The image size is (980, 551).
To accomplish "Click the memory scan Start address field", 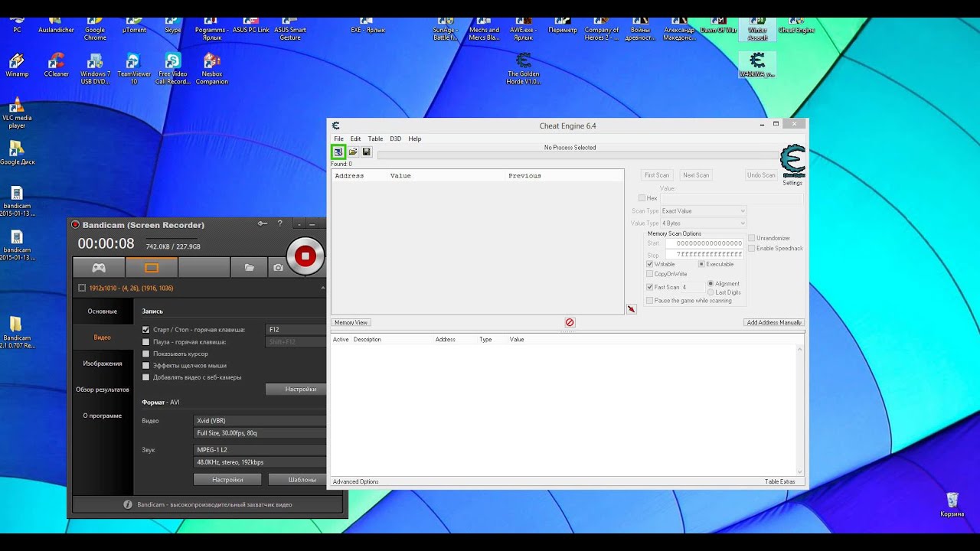I will (x=704, y=243).
